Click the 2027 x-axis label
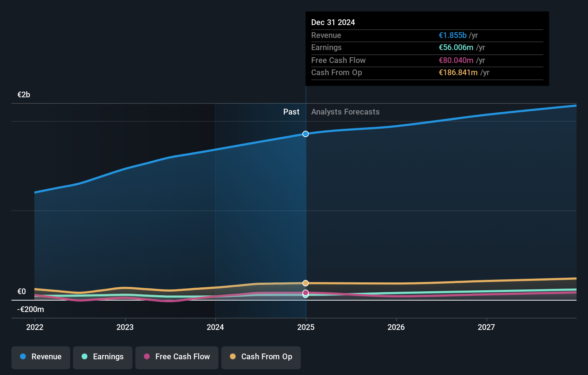588x375 pixels. (x=486, y=327)
